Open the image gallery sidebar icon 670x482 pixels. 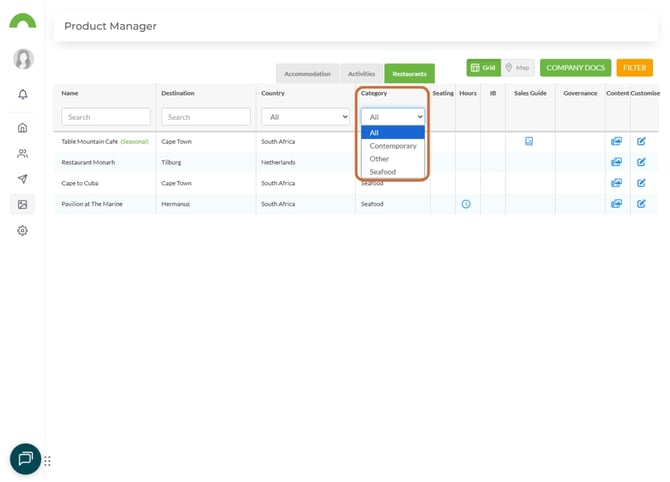click(22, 204)
